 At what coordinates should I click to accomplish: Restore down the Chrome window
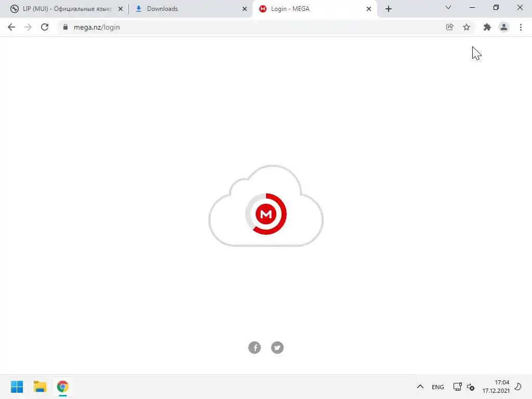[496, 7]
